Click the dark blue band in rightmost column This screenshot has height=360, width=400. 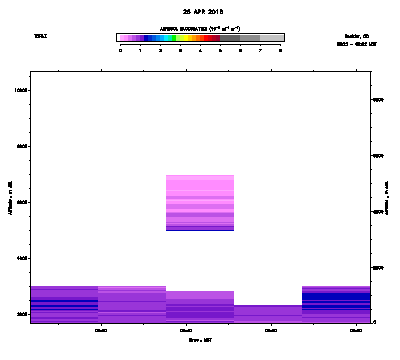336,296
